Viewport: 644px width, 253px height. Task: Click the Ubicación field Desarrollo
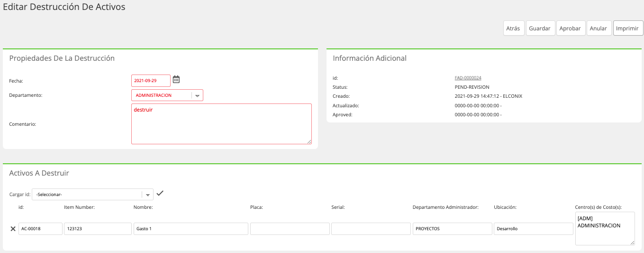click(x=534, y=229)
